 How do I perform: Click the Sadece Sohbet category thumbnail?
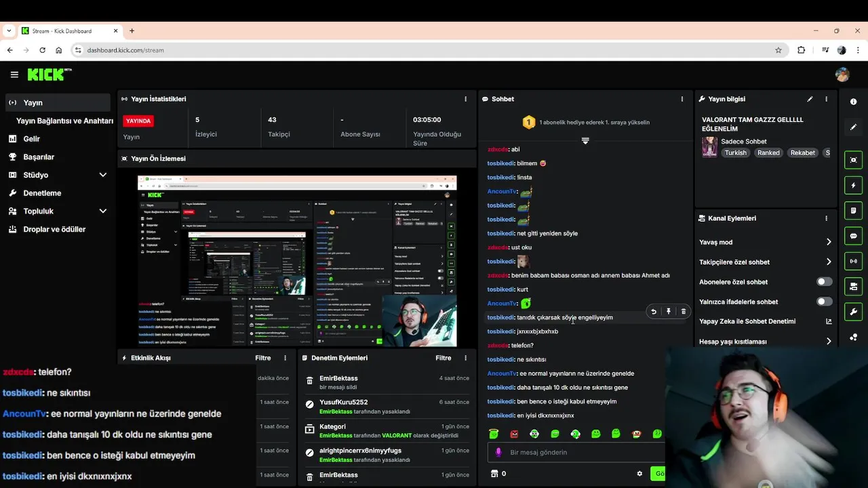pos(709,147)
